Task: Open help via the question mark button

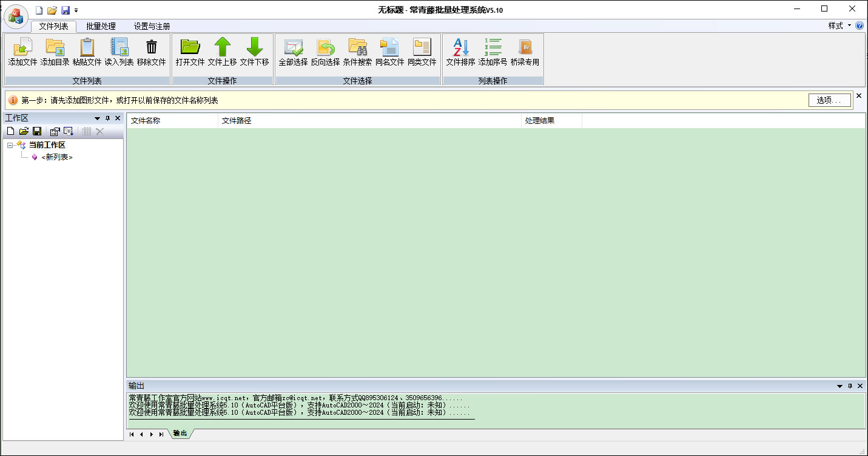Action: pyautogui.click(x=860, y=26)
